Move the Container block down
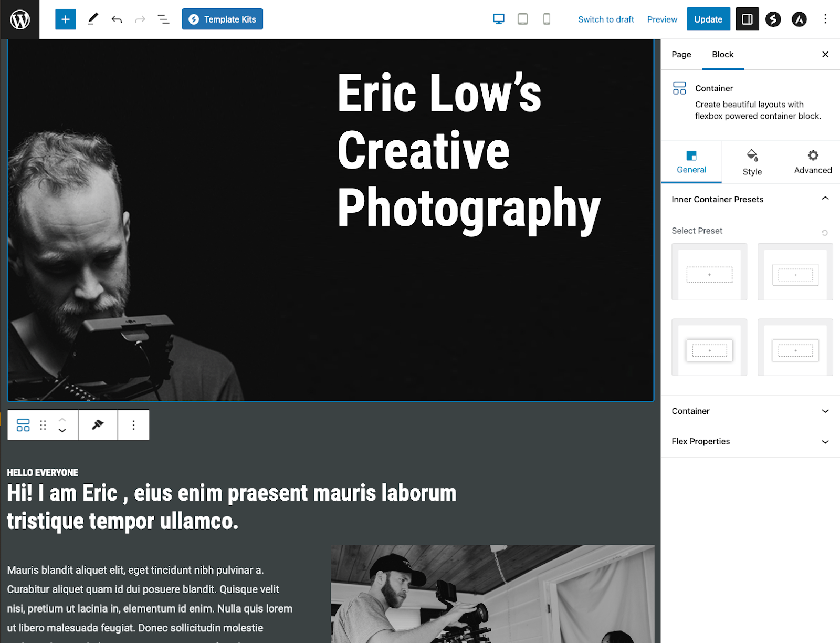The height and width of the screenshot is (643, 840). (x=62, y=431)
